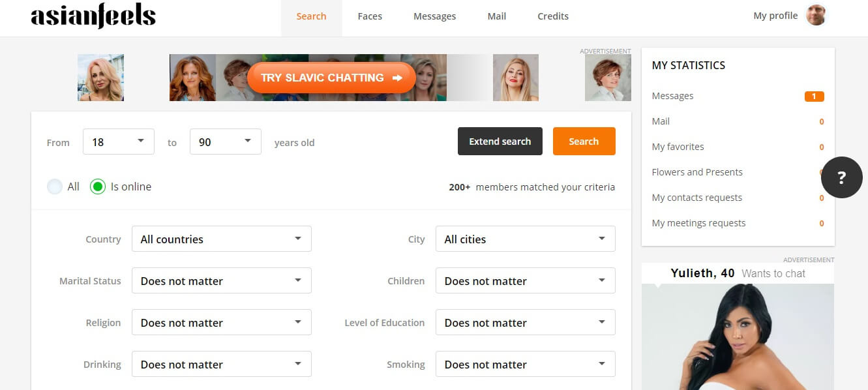Click the 'Level of Education' field label
The width and height of the screenshot is (868, 390).
384,323
